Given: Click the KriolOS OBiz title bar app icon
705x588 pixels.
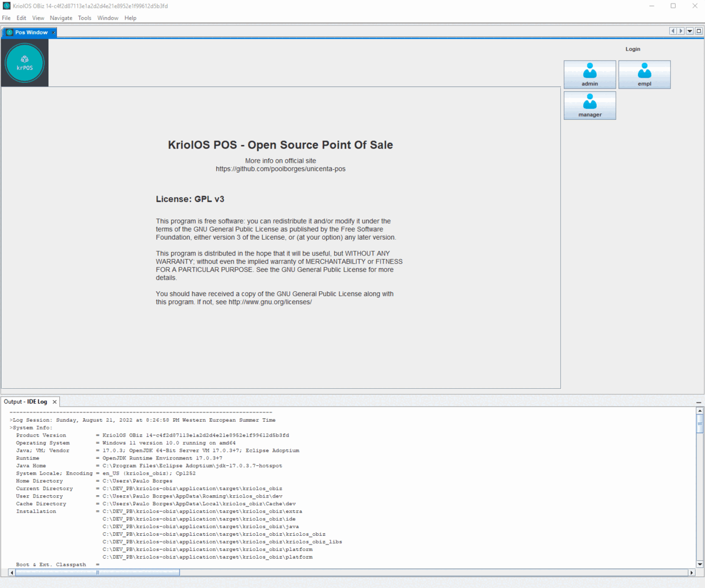Looking at the screenshot, I should pos(6,6).
